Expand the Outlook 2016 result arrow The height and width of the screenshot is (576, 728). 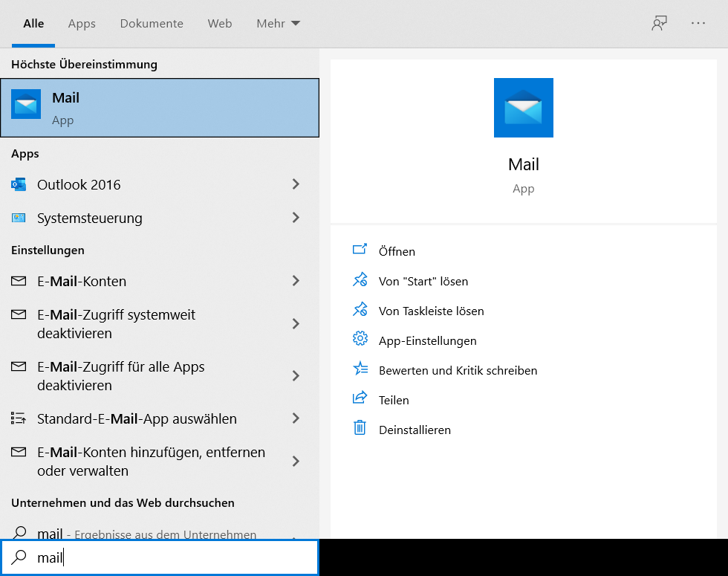click(x=296, y=184)
